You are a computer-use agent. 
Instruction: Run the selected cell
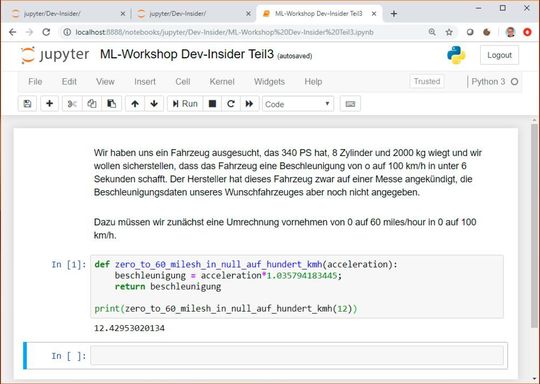coord(185,104)
